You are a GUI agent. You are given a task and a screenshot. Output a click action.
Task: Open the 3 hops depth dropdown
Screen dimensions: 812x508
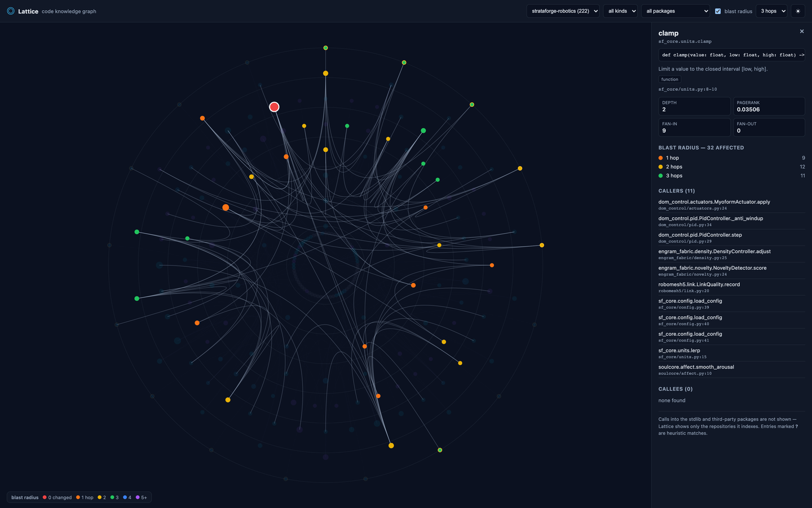point(771,11)
